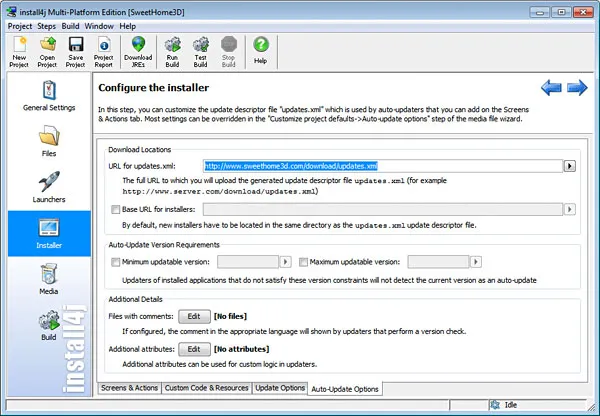
Task: Minimize the install4j window
Action: [x=540, y=12]
